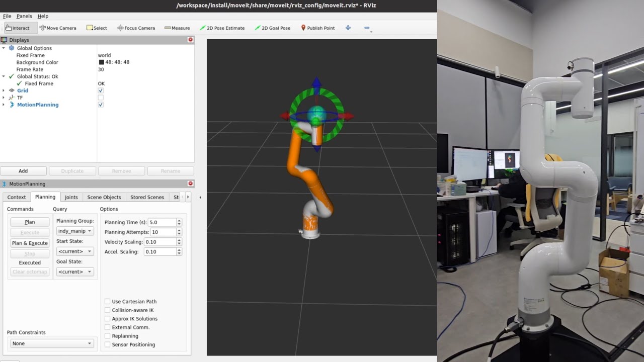Pick the Measure tool
644x362 pixels.
coord(177,28)
